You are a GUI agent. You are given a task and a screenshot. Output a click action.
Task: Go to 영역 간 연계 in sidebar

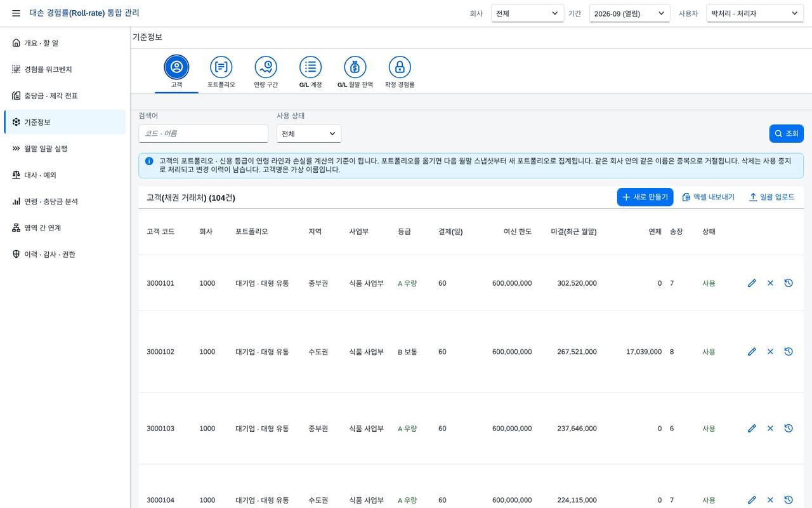point(65,228)
